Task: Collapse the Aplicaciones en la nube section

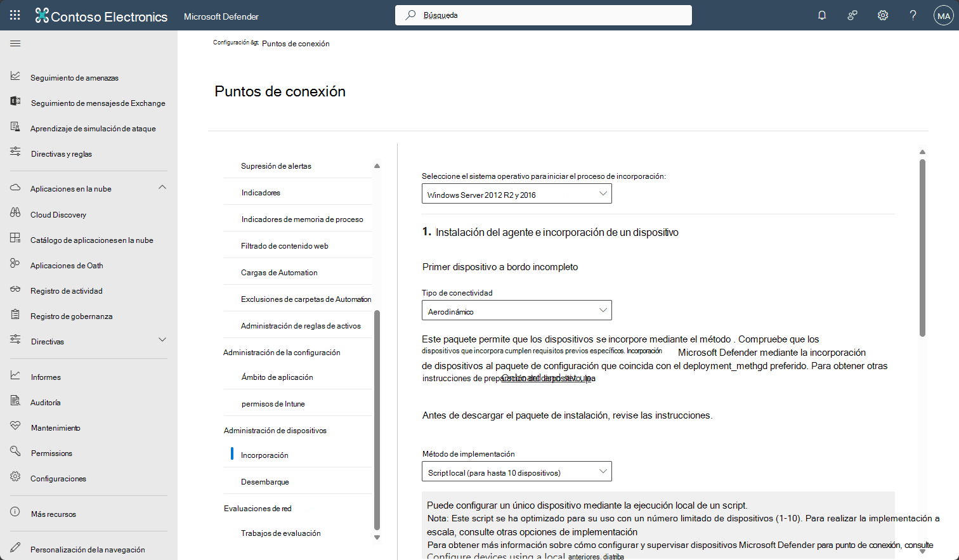Action: (x=162, y=188)
